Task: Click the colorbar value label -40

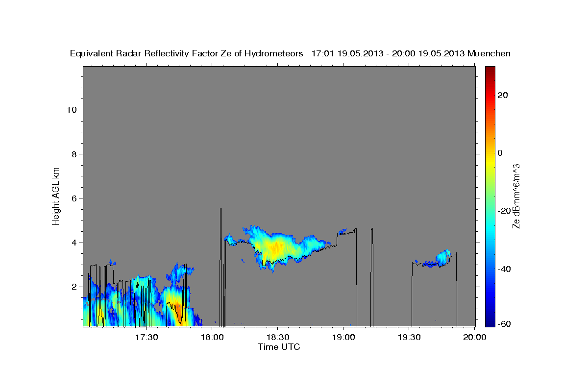Action: point(503,269)
